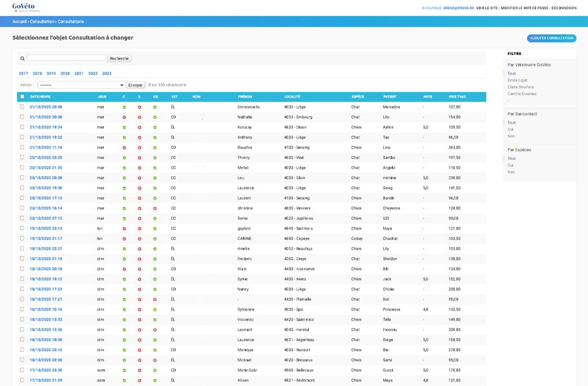This screenshot has width=588, height=386.
Task: Click the C status icon for 17/10/2020 23:30
Action: (x=124, y=370)
